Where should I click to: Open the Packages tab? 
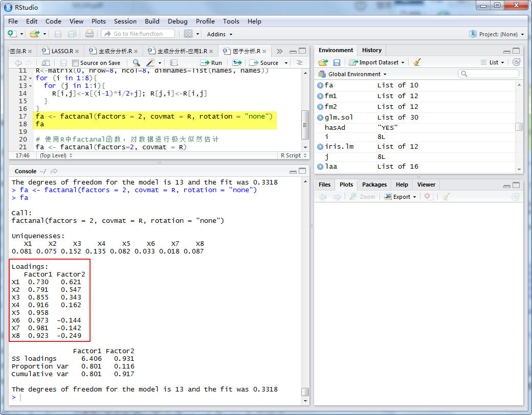(374, 185)
